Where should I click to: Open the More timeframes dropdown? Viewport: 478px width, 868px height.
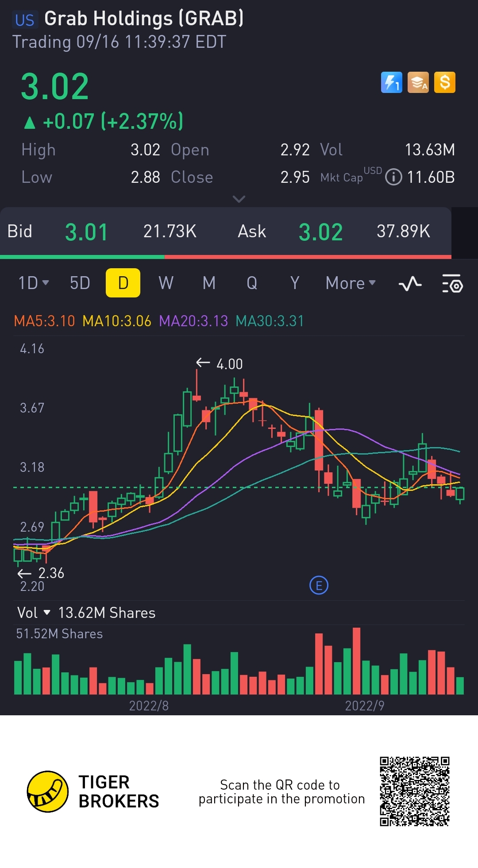pos(351,283)
